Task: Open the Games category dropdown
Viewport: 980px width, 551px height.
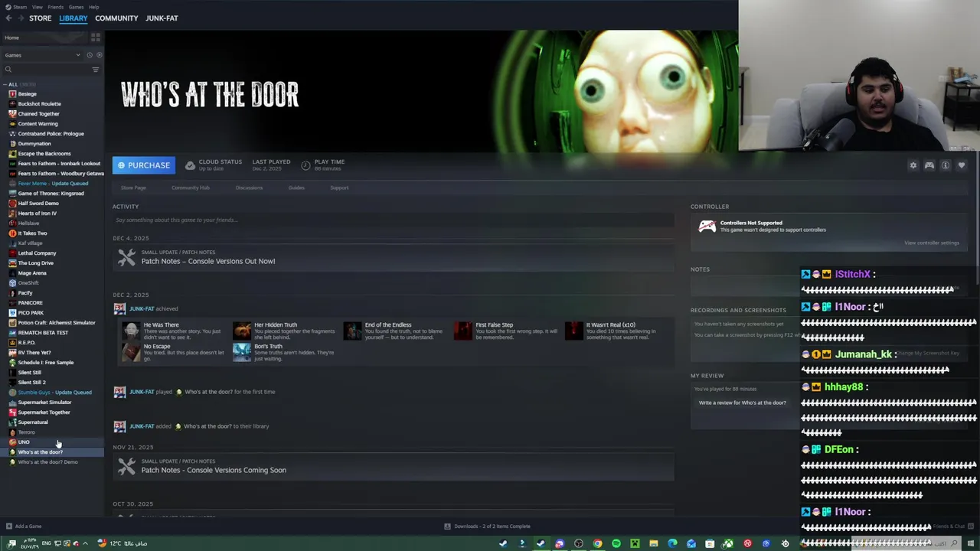Action: click(42, 55)
